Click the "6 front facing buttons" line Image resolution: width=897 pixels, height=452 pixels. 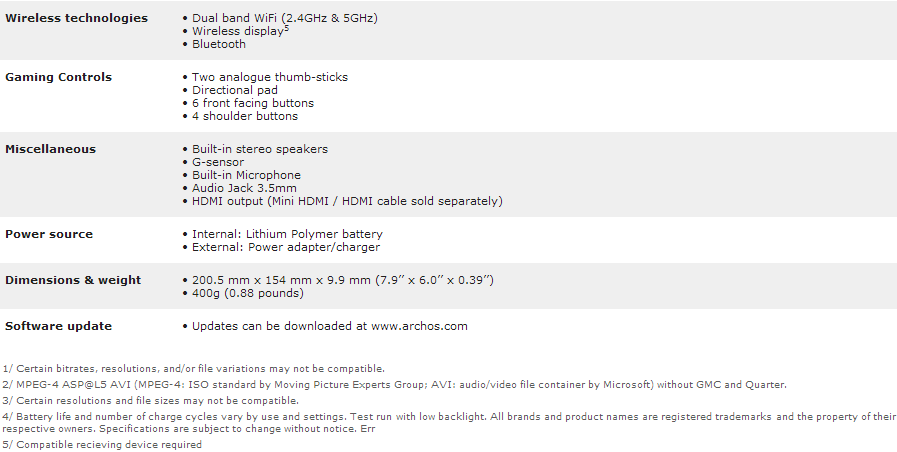point(252,103)
